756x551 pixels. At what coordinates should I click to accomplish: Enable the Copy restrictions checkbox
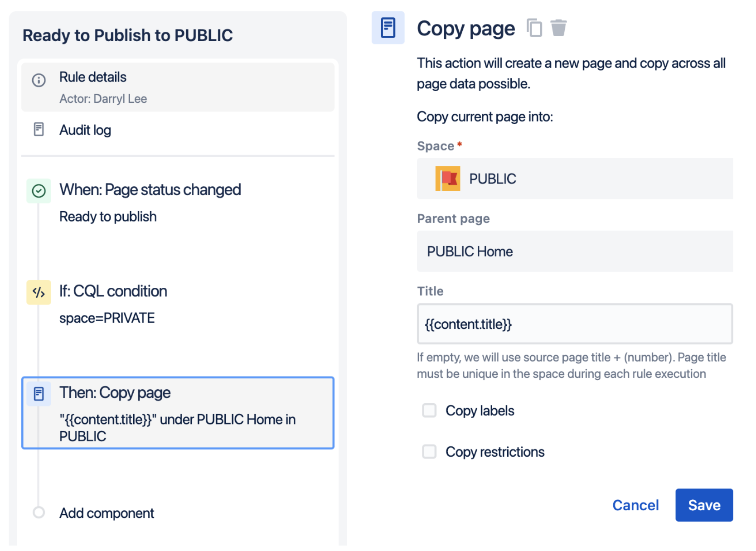pyautogui.click(x=429, y=452)
